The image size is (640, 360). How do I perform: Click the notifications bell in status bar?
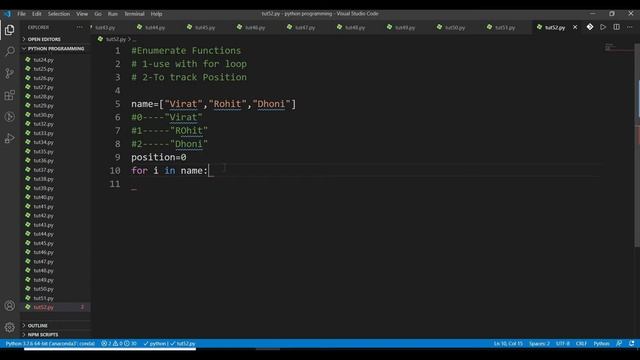click(x=632, y=344)
